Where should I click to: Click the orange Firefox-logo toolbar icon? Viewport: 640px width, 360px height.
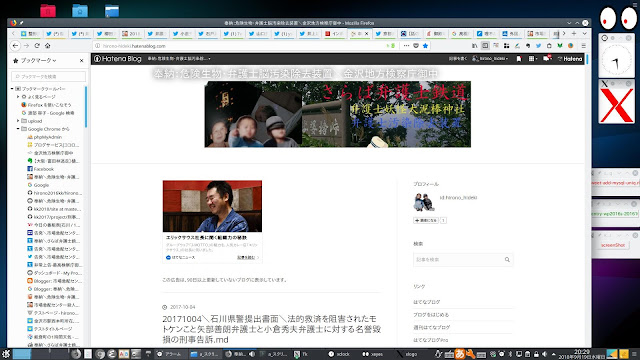click(x=571, y=46)
